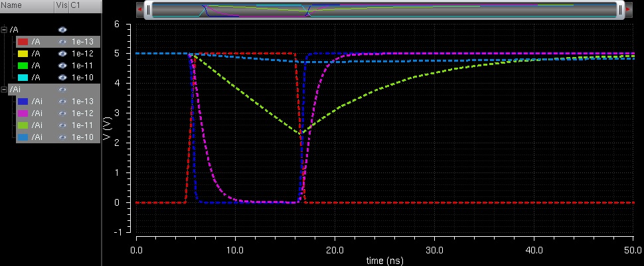Click the right arrow of the zoom scrollbar

(x=627, y=10)
